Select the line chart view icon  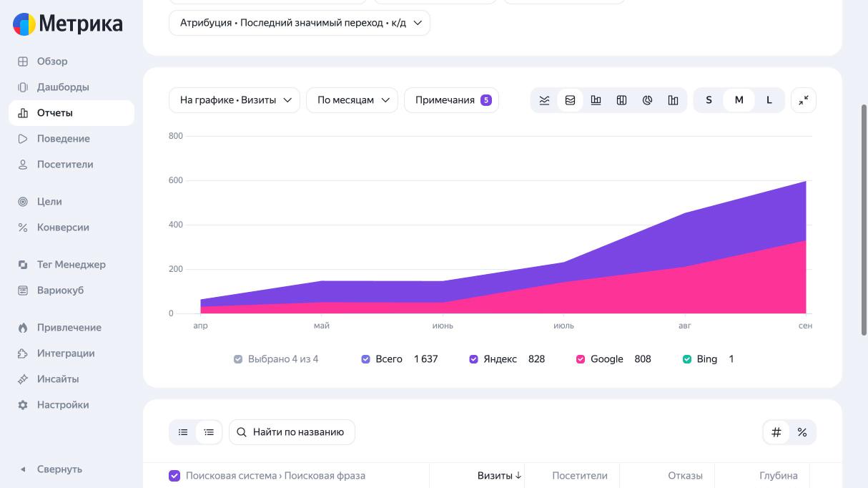544,100
